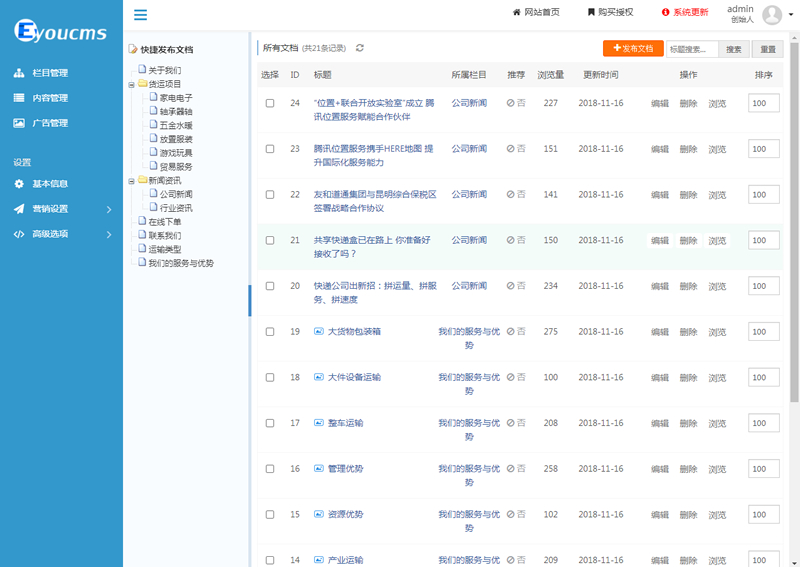Click the admin user avatar icon
This screenshot has width=800, height=567.
coord(772,14)
